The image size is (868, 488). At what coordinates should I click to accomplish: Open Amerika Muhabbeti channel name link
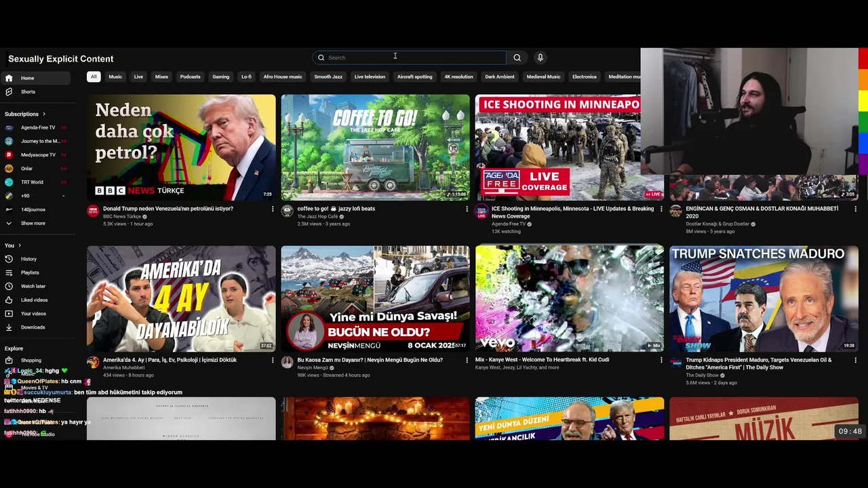123,368
